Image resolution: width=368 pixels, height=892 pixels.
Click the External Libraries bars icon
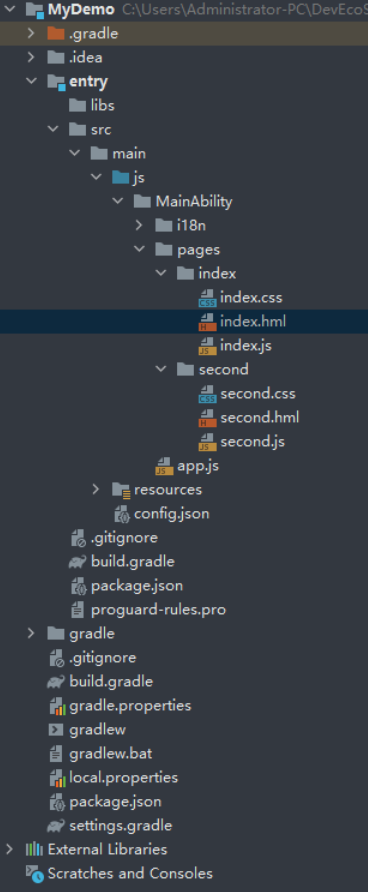point(34,850)
